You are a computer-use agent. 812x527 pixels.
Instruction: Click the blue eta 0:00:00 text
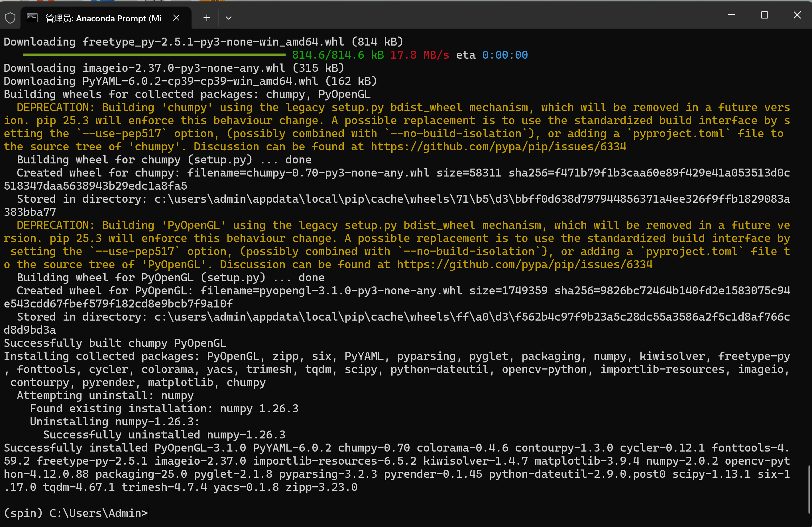pyautogui.click(x=504, y=55)
